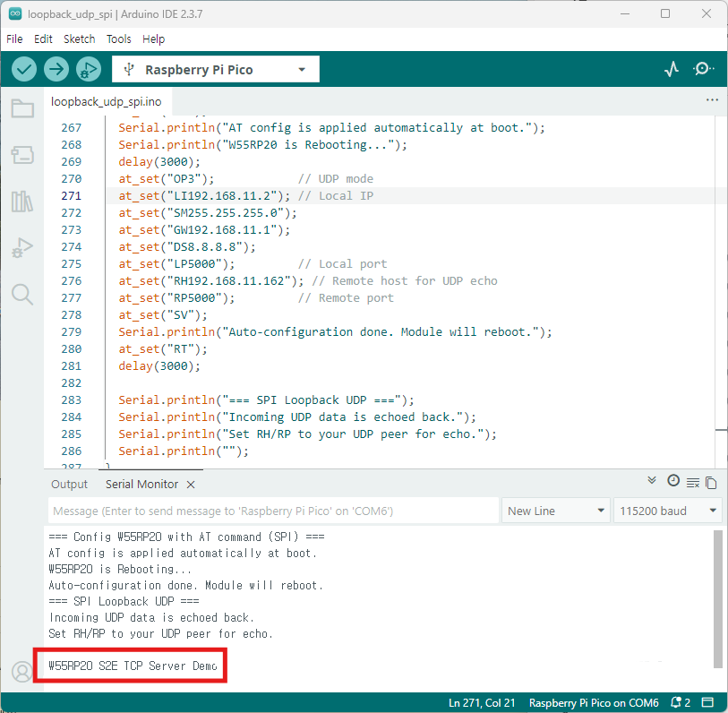Expand the New Line ending dropdown
Image resolution: width=728 pixels, height=713 pixels.
(555, 511)
